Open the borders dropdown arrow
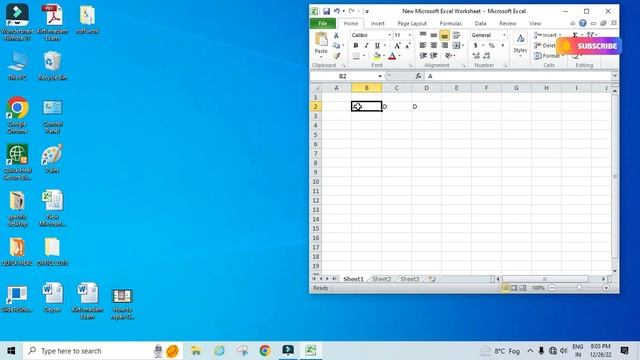This screenshot has height=360, width=640. (x=364, y=56)
